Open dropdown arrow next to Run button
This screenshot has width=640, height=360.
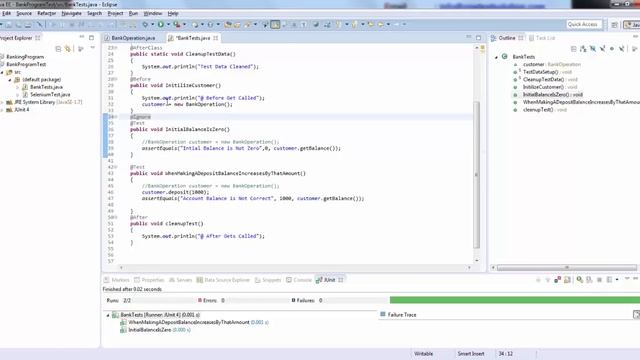click(x=168, y=24)
